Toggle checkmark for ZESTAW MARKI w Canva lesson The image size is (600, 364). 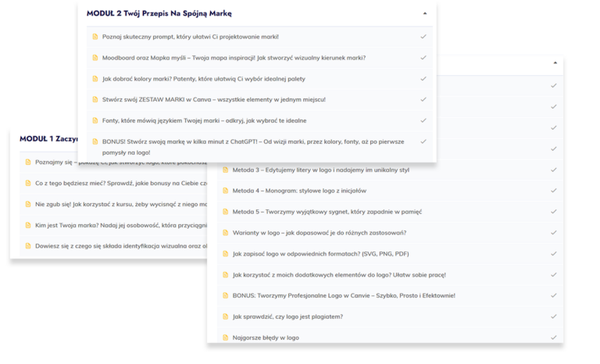(423, 100)
